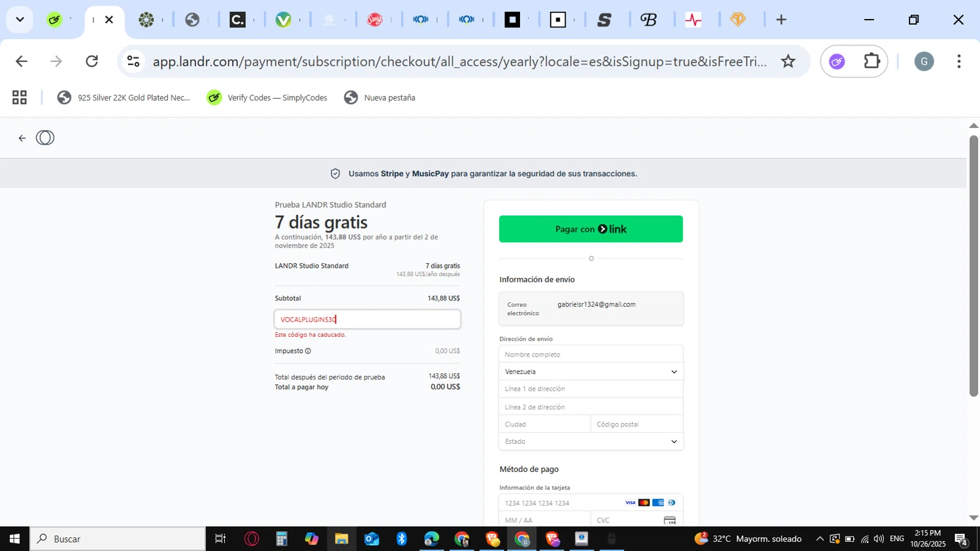980x551 pixels.
Task: Open the volume control in tray
Action: click(x=879, y=539)
